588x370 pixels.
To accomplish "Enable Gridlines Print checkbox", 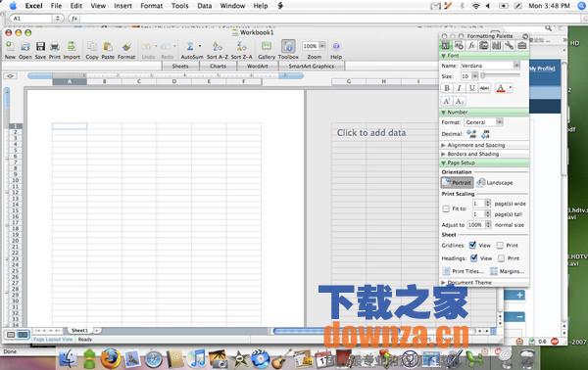I will pos(500,245).
